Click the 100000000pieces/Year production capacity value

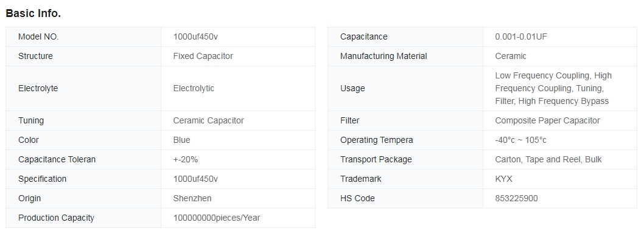217,218
